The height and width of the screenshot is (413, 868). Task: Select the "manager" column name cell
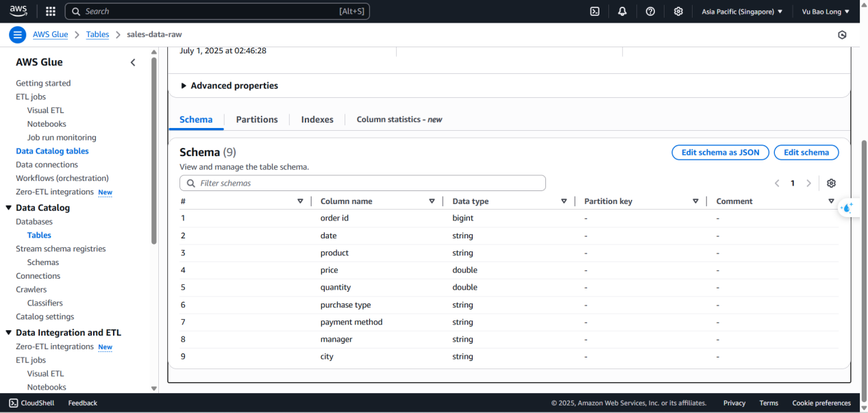point(336,340)
